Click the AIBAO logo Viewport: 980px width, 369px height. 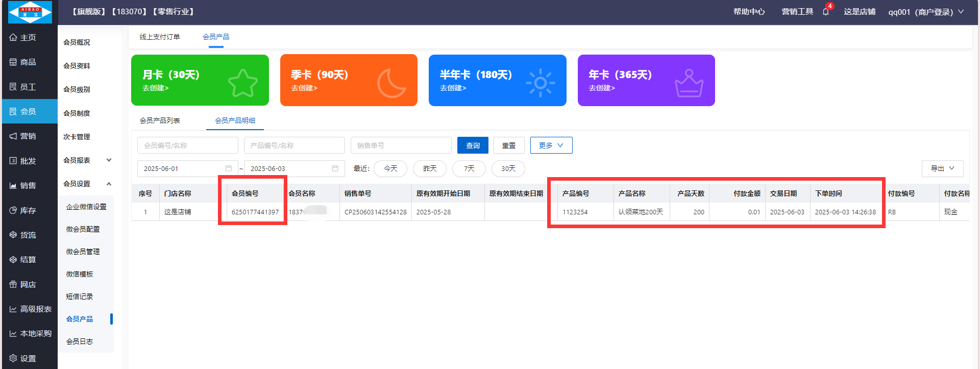(x=30, y=12)
